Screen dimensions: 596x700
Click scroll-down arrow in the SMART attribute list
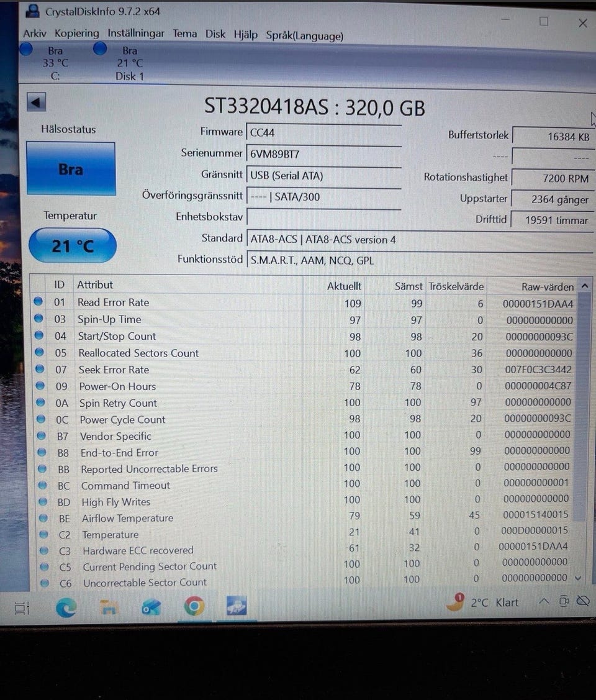pyautogui.click(x=579, y=578)
